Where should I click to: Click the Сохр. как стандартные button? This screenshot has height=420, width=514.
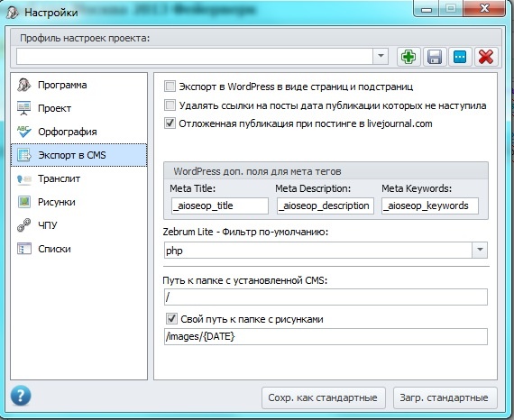[x=323, y=397]
